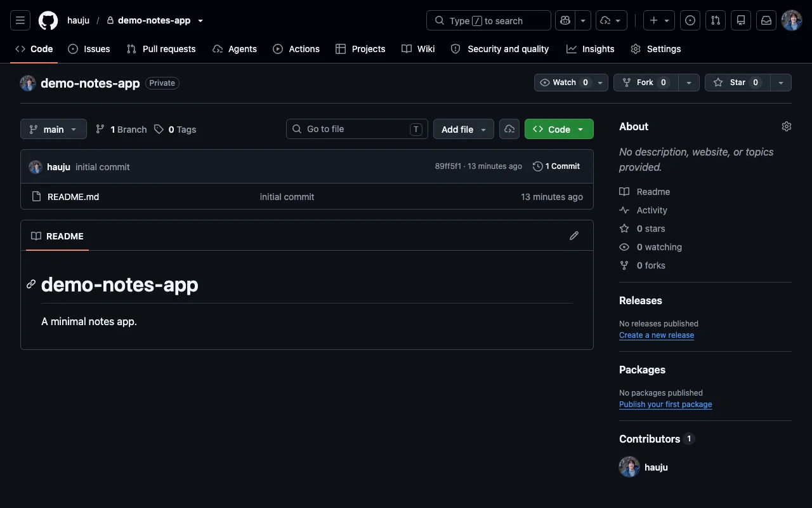The image size is (812, 508).
Task: Switch to the Issues tab
Action: pos(89,49)
